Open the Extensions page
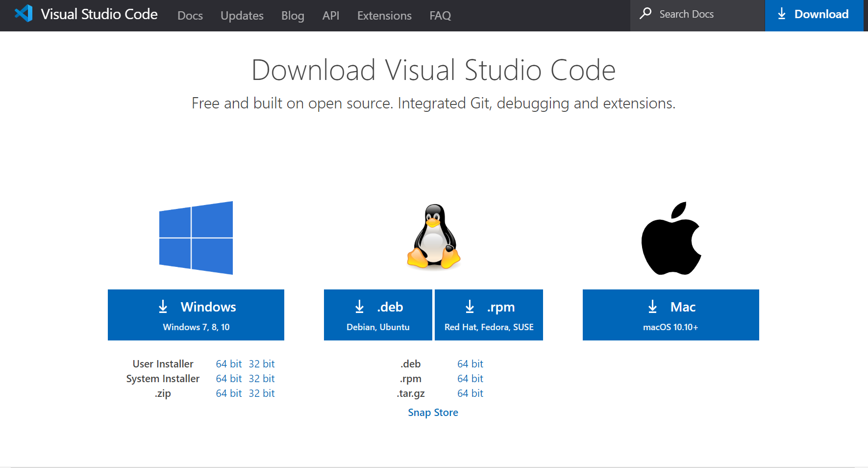Image resolution: width=868 pixels, height=468 pixels. point(384,16)
